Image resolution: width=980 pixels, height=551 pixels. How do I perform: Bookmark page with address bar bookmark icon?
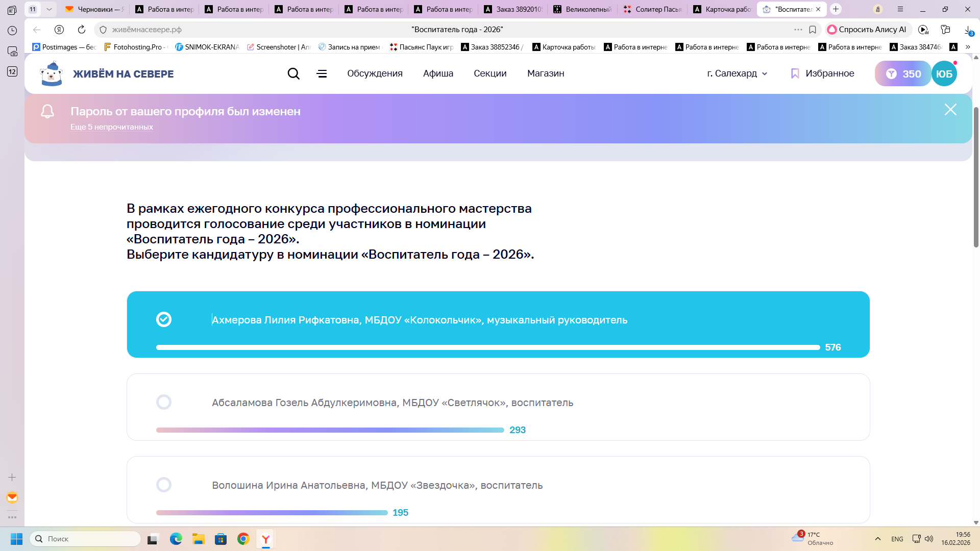pos(813,30)
